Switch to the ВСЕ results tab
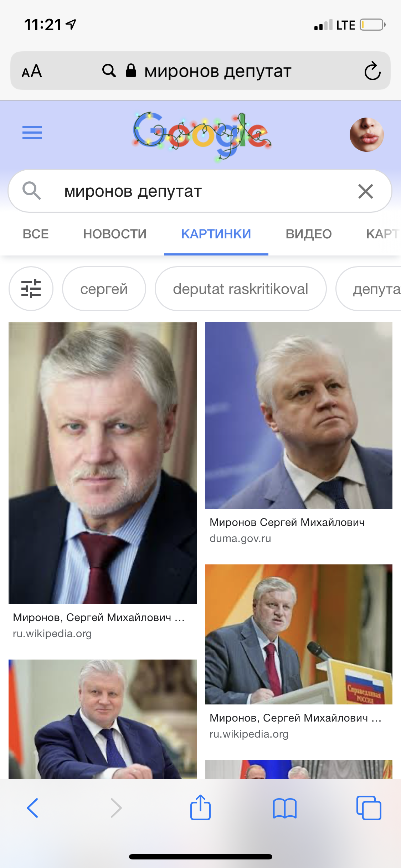Viewport: 401px width, 868px height. pyautogui.click(x=36, y=234)
